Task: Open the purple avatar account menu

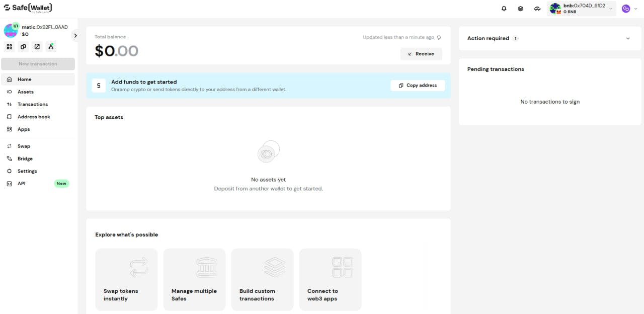Action: [625, 9]
